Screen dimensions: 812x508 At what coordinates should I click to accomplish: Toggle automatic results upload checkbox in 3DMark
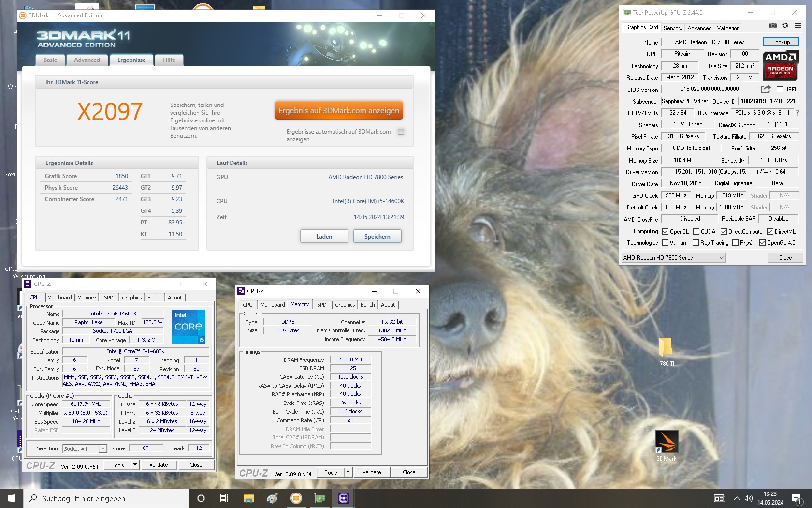coord(401,132)
